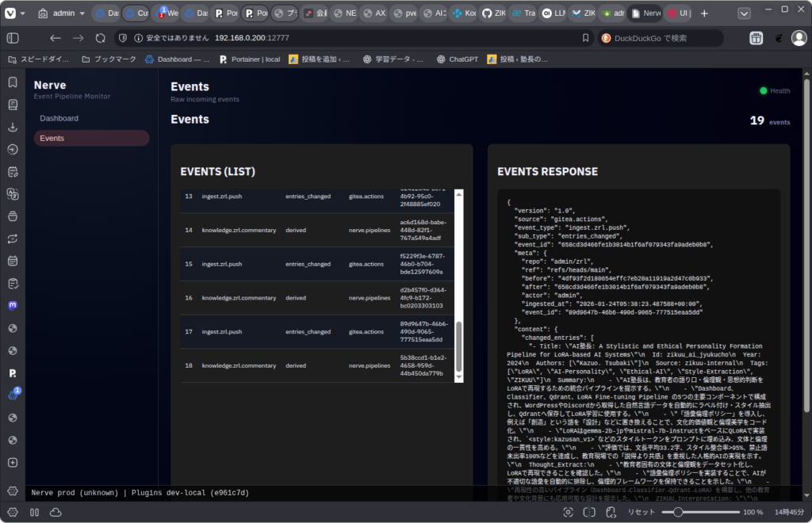Reload the current page
Screen dimensions: 812x523
[x=100, y=38]
